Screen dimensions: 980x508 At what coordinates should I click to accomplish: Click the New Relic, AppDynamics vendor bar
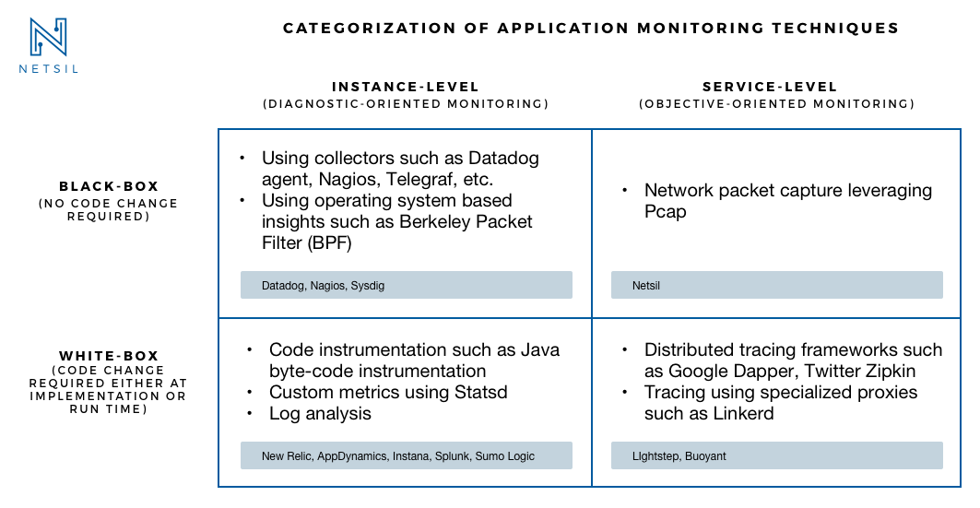[x=406, y=455]
